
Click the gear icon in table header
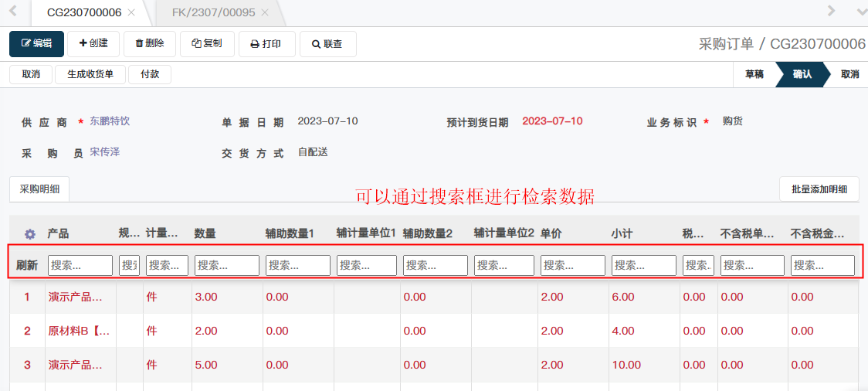pyautogui.click(x=30, y=234)
